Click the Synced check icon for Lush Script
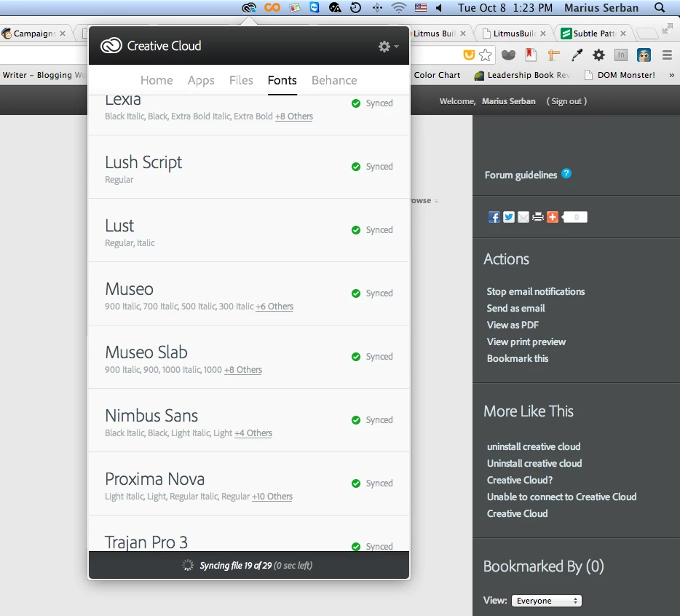Image resolution: width=680 pixels, height=616 pixels. click(356, 167)
